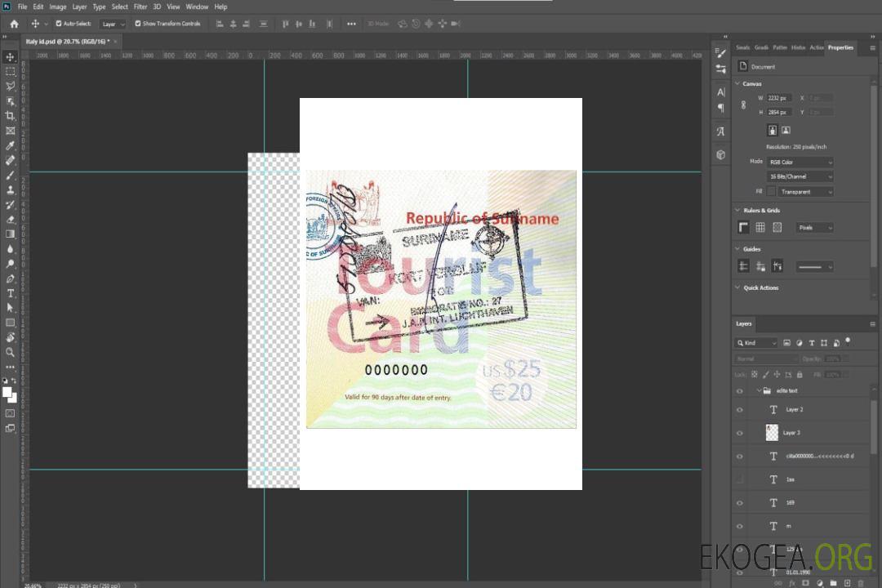882x588 pixels.
Task: Switch to the Properties tab
Action: coord(840,48)
